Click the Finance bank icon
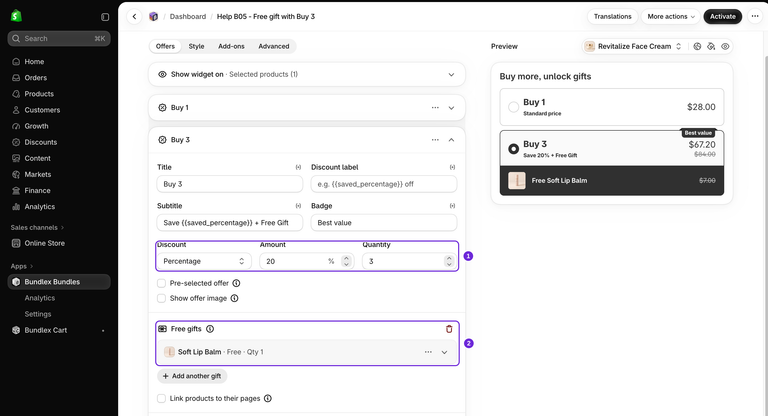Viewport: 768px width, 416px height. coord(16,191)
